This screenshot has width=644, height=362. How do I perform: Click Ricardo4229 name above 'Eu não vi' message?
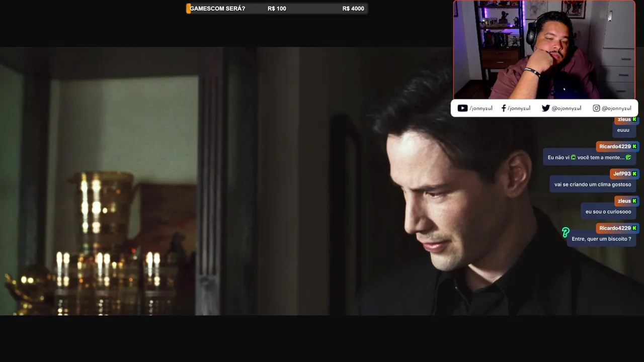point(615,147)
